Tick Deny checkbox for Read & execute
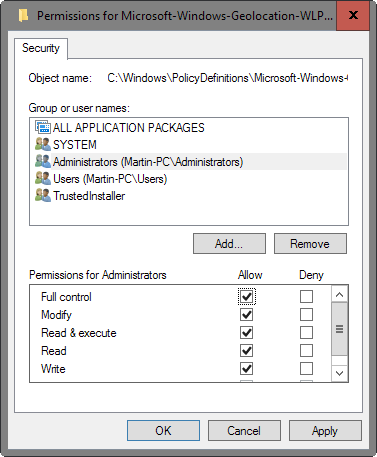 click(x=306, y=332)
